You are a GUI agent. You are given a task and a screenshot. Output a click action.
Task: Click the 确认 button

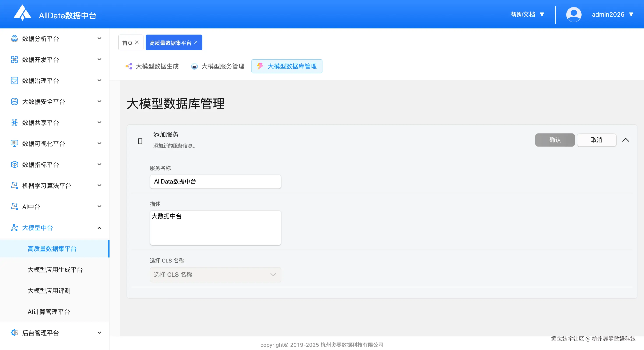(555, 140)
